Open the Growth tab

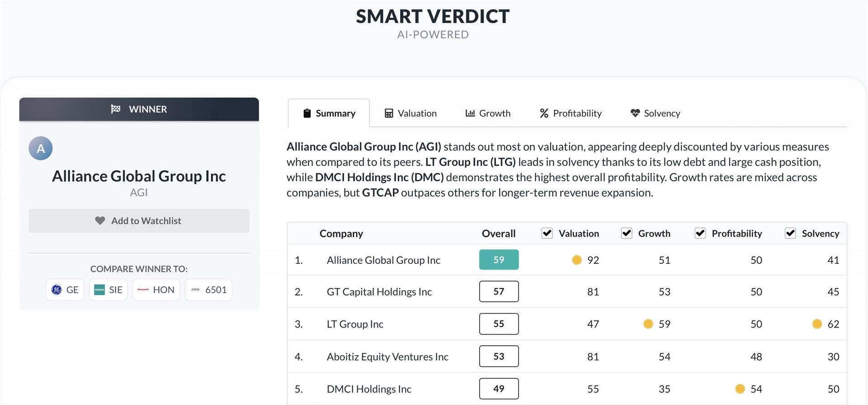point(488,113)
